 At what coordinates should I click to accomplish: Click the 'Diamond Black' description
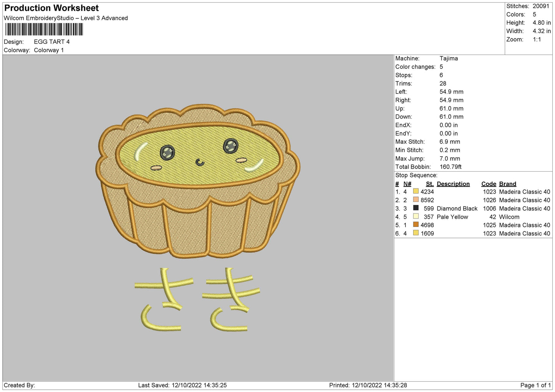click(457, 208)
